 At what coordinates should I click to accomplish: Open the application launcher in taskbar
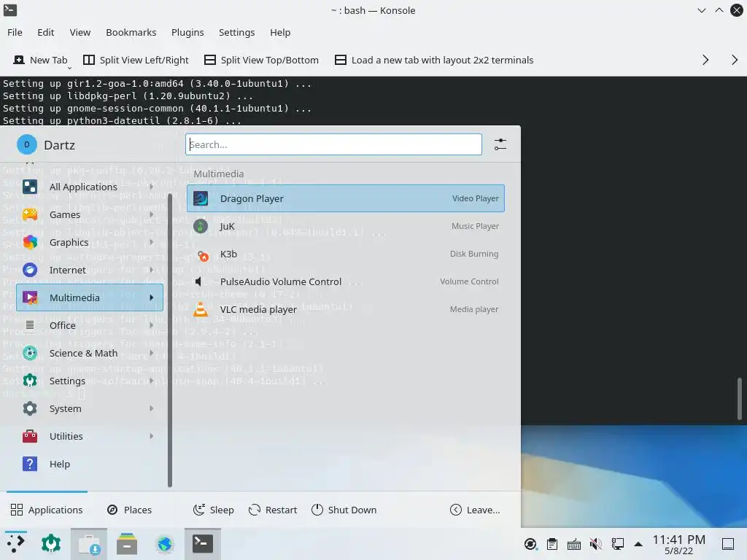[16, 543]
